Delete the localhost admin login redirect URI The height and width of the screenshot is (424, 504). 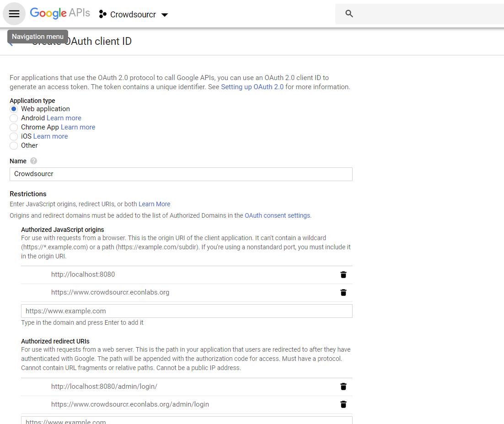tap(343, 386)
